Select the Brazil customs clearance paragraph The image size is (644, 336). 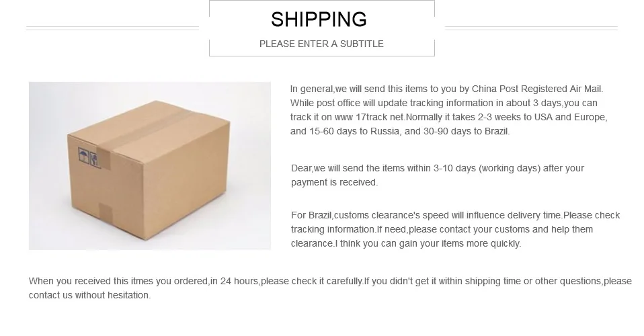coord(455,229)
